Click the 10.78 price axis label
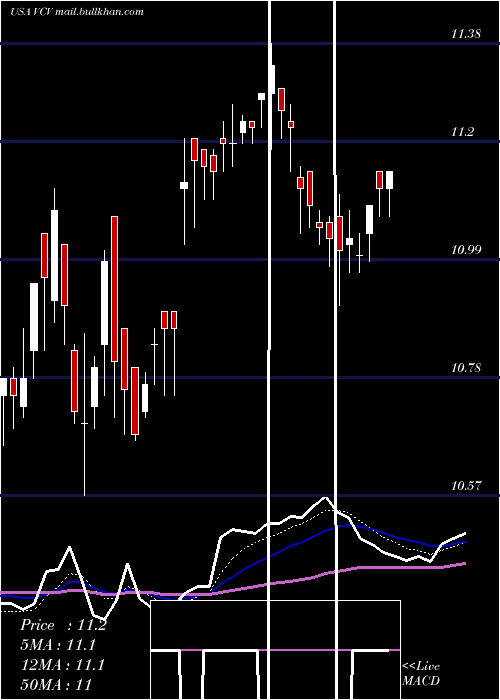The height and width of the screenshot is (700, 500). point(466,368)
